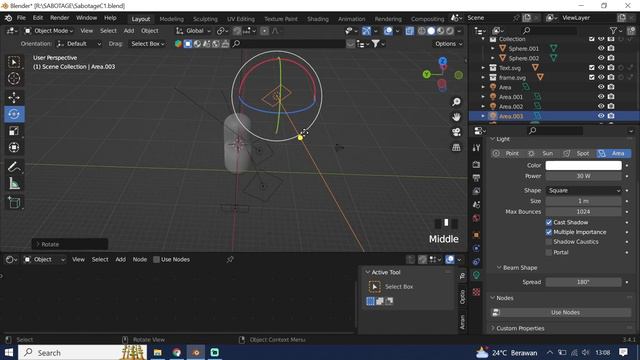Enable Portal checkbox
Image resolution: width=640 pixels, height=360 pixels.
[x=549, y=253]
